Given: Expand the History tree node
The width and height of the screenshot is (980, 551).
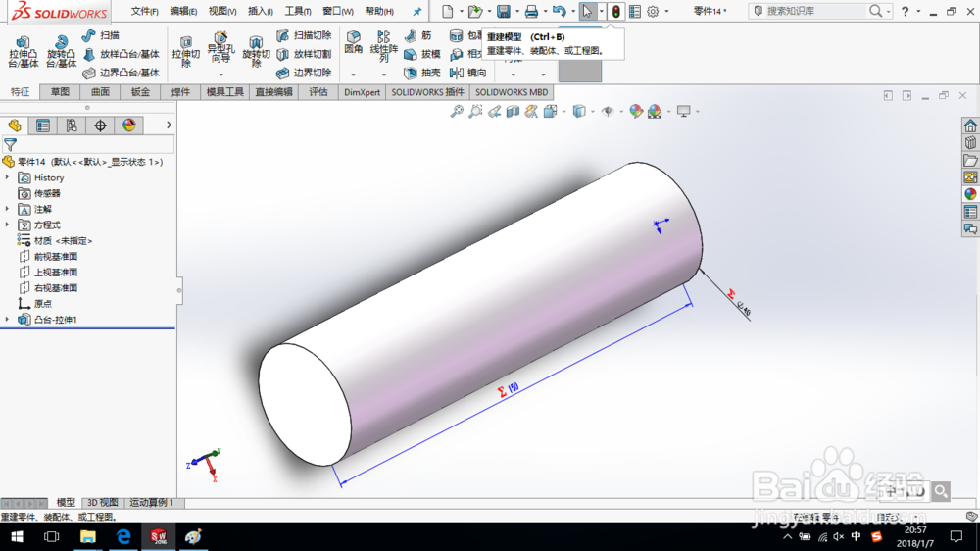Looking at the screenshot, I should click(x=8, y=177).
